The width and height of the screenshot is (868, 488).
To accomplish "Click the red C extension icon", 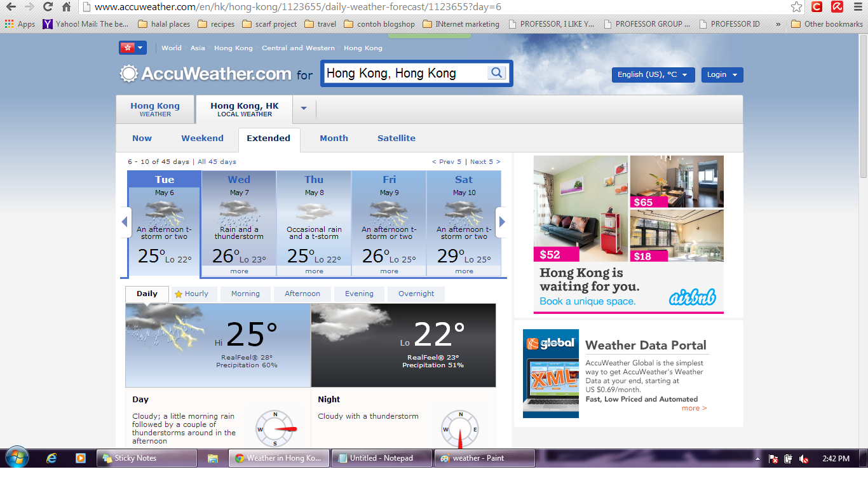I will pos(817,7).
